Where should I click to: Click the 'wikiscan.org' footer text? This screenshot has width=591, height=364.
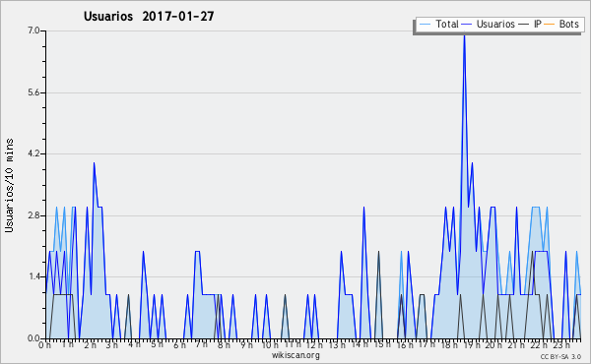(x=295, y=355)
